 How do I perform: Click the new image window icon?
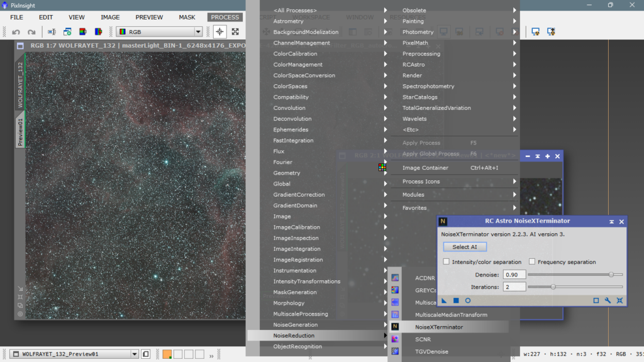click(67, 31)
